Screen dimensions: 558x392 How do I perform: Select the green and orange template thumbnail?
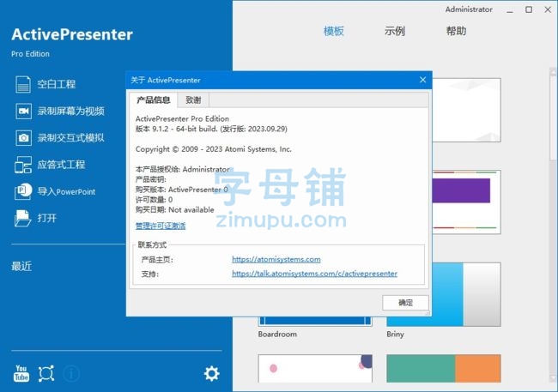click(x=444, y=369)
